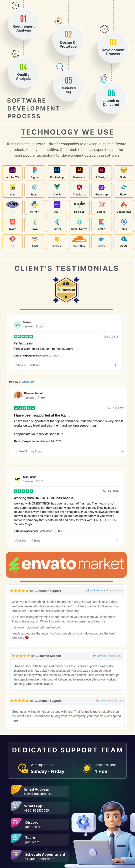
Task: Open the Python technology tile
Action: pyautogui.click(x=35, y=207)
